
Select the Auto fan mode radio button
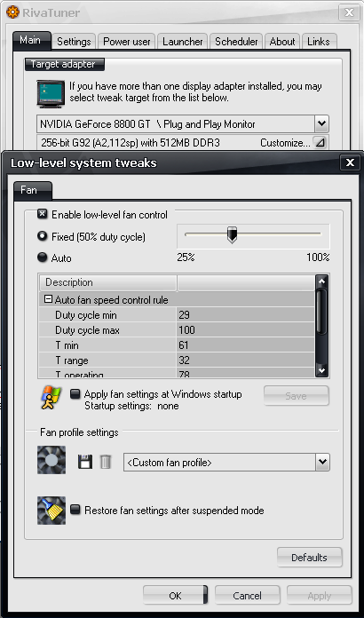[x=42, y=257]
